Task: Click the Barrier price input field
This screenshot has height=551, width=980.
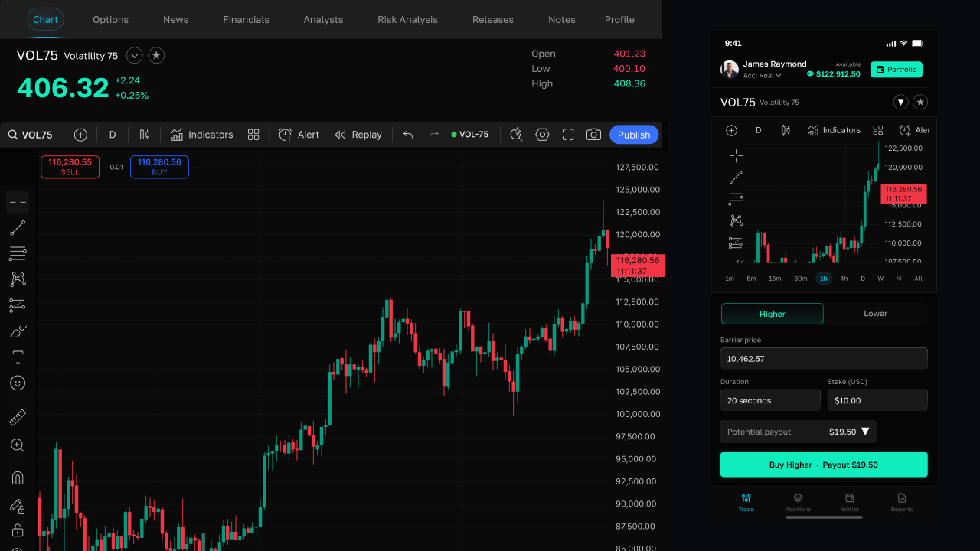Action: (824, 358)
